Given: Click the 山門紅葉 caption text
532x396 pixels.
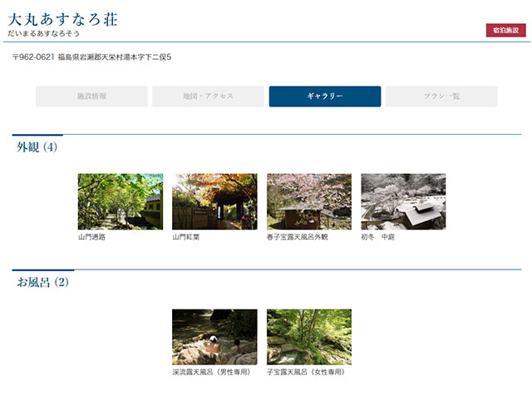Looking at the screenshot, I should tap(186, 237).
